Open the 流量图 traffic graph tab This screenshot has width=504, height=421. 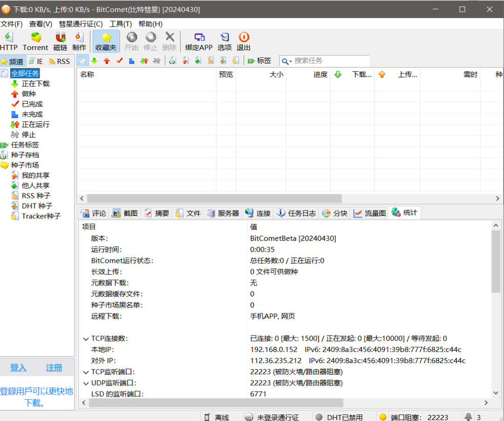coord(370,213)
